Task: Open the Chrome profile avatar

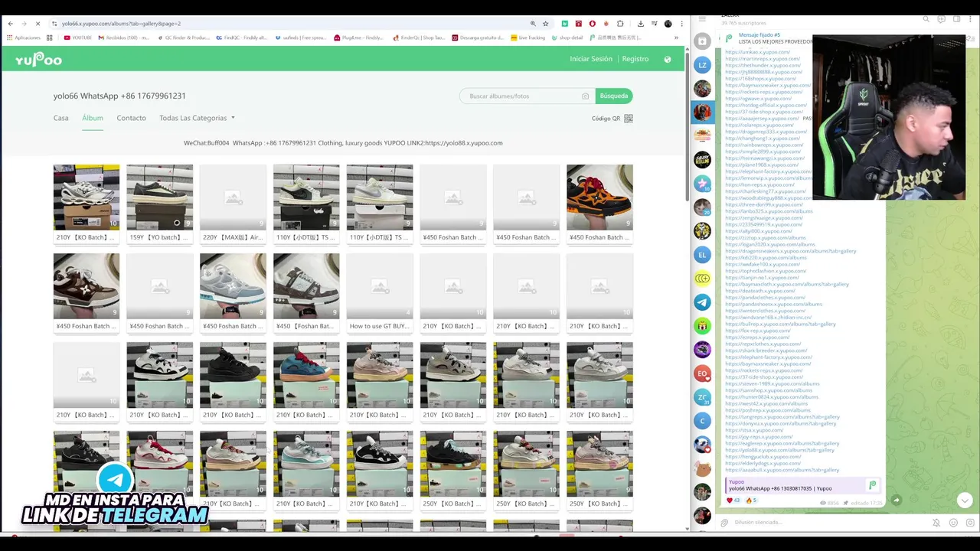Action: 668,24
